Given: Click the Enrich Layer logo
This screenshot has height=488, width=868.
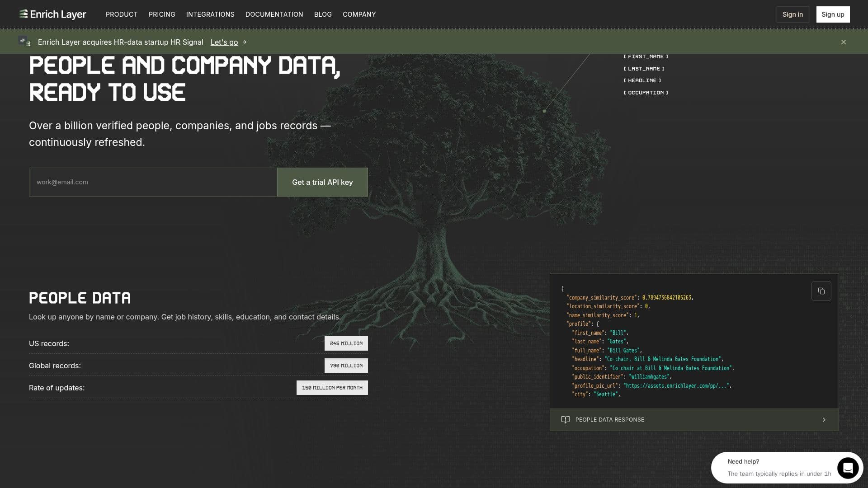Looking at the screenshot, I should 52,14.
